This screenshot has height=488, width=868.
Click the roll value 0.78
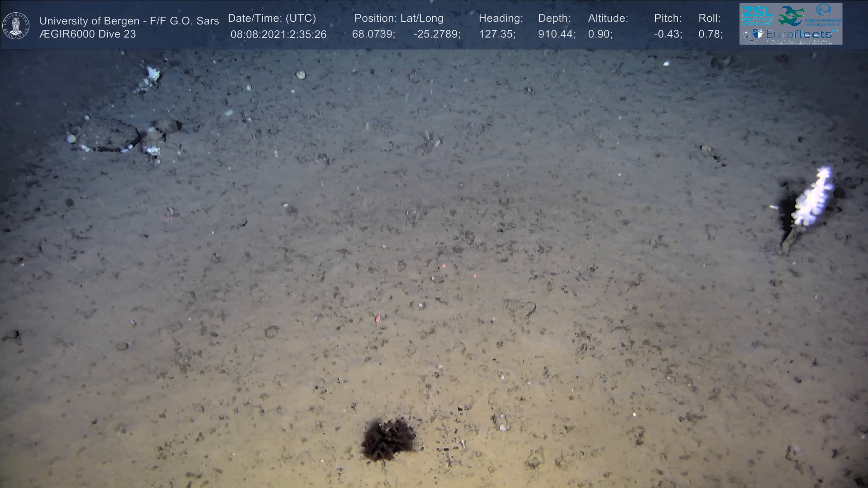click(x=710, y=34)
